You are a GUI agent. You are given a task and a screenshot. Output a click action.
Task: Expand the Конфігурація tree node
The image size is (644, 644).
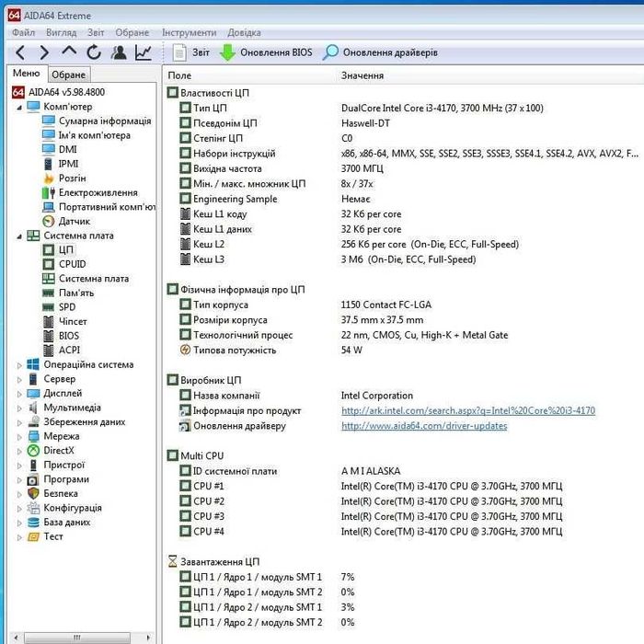pyautogui.click(x=19, y=509)
